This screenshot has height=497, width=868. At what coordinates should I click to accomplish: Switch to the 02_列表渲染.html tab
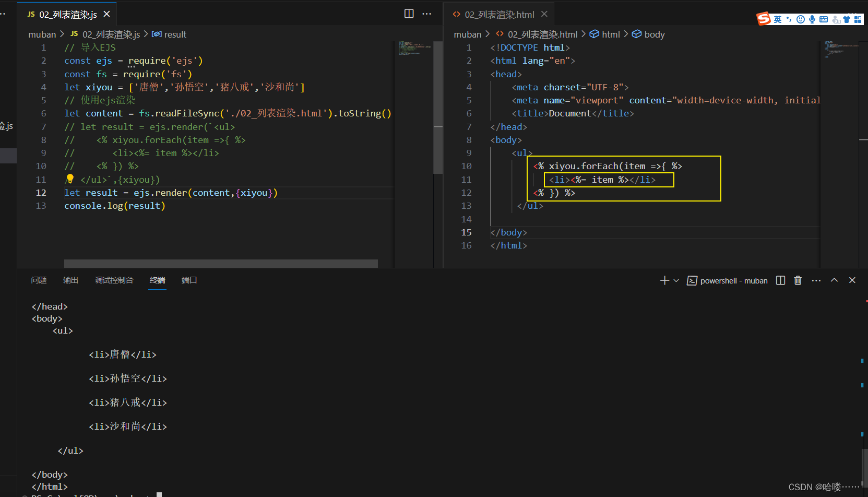(500, 15)
